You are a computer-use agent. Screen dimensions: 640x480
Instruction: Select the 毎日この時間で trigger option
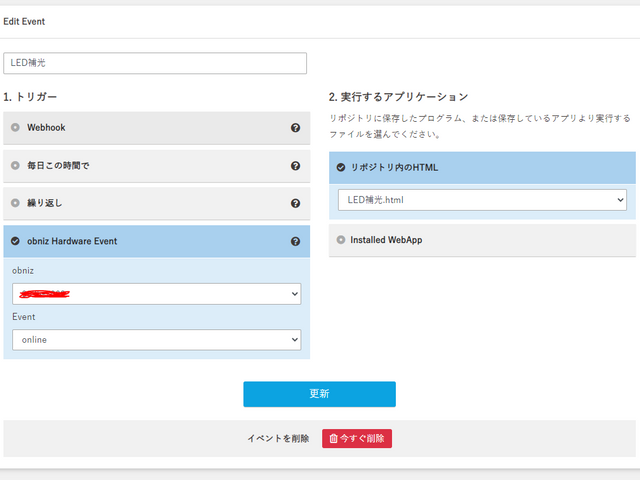tap(16, 166)
